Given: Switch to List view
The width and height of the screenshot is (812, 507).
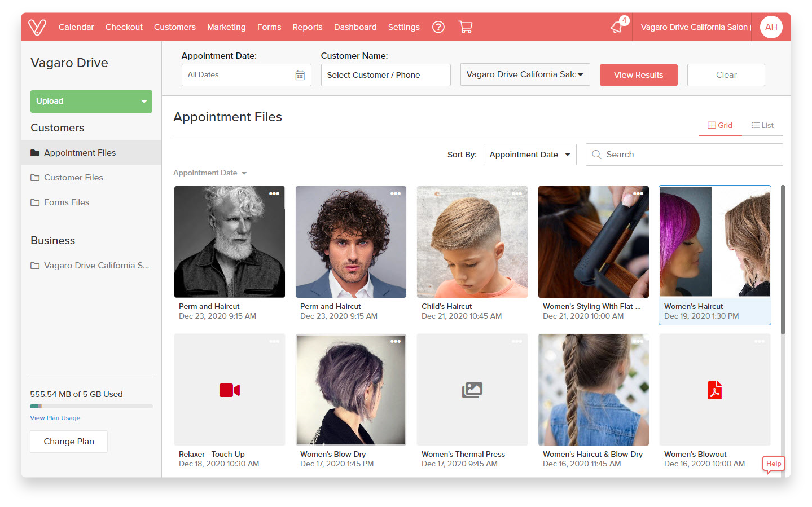Looking at the screenshot, I should 762,125.
